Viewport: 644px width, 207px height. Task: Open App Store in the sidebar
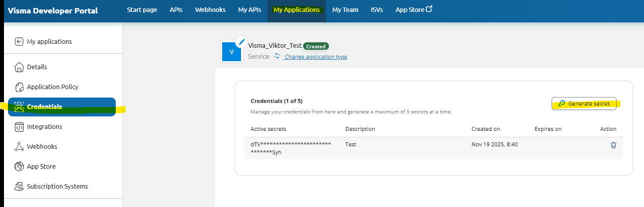coord(41,166)
